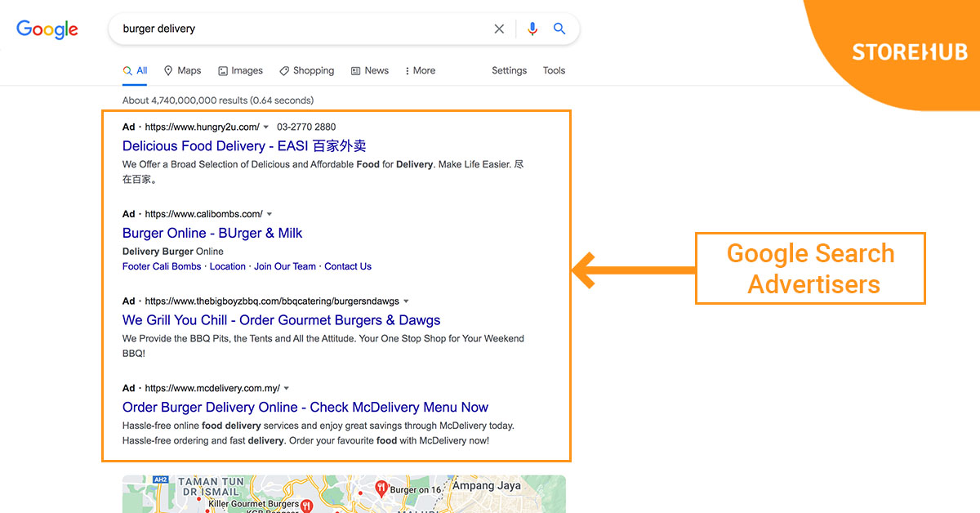This screenshot has width=980, height=513.
Task: Follow the Location sitelink
Action: tap(227, 266)
